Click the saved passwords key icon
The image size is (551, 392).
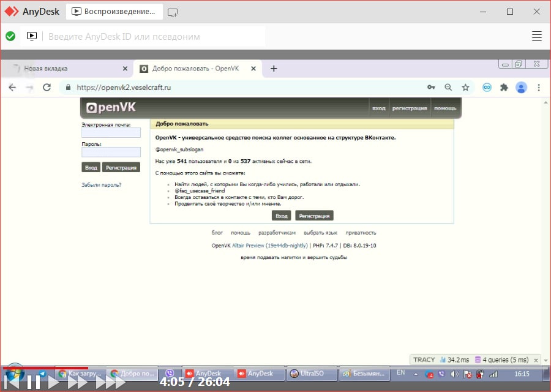[x=431, y=88]
